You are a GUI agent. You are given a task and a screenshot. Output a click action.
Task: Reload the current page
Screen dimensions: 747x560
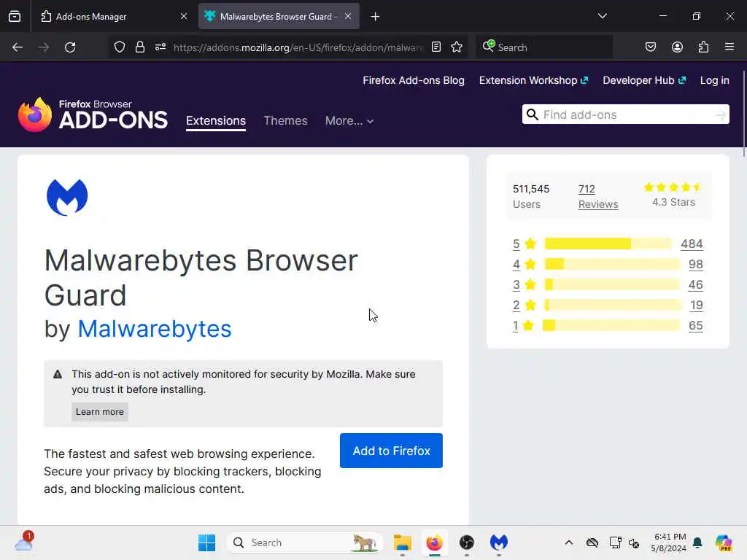(x=70, y=47)
